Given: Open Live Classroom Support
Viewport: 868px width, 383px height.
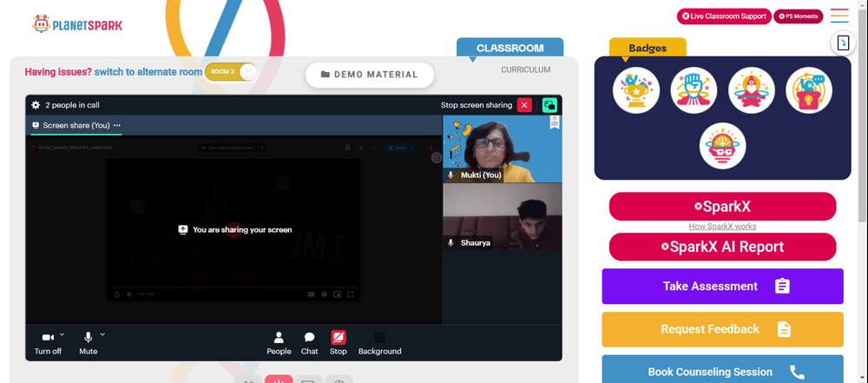Looking at the screenshot, I should click(724, 17).
